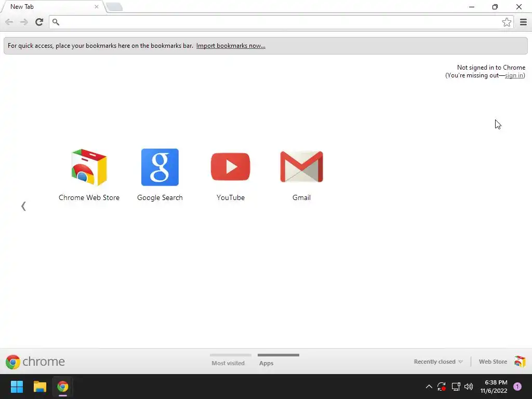
Task: Reload the current page
Action: tap(39, 22)
